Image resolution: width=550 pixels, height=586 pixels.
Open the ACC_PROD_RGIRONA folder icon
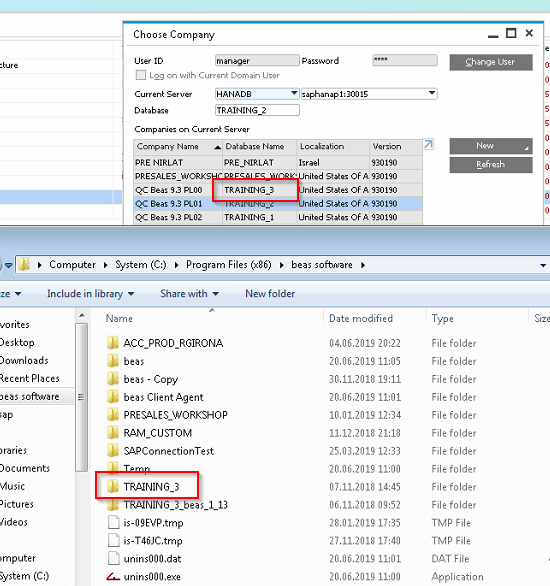coord(113,343)
